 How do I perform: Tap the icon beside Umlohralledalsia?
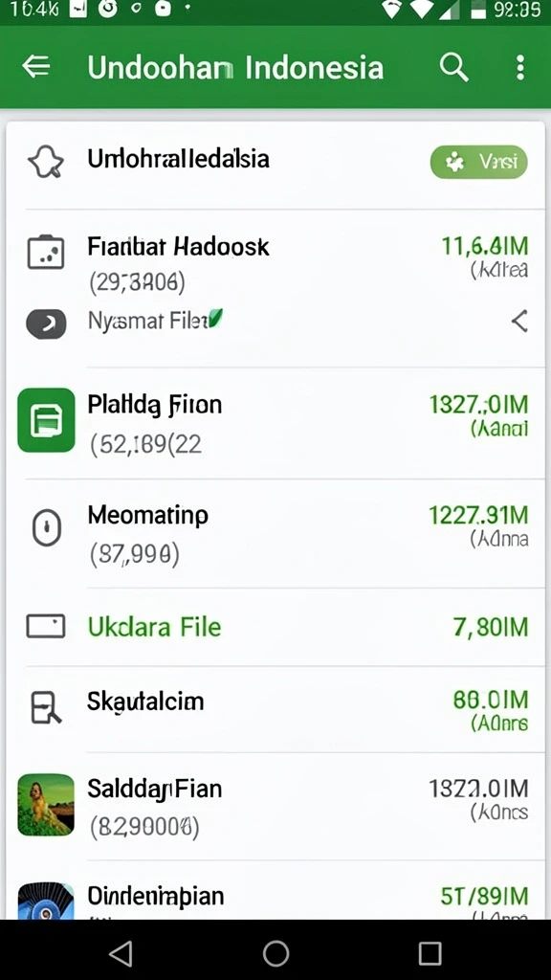point(46,161)
